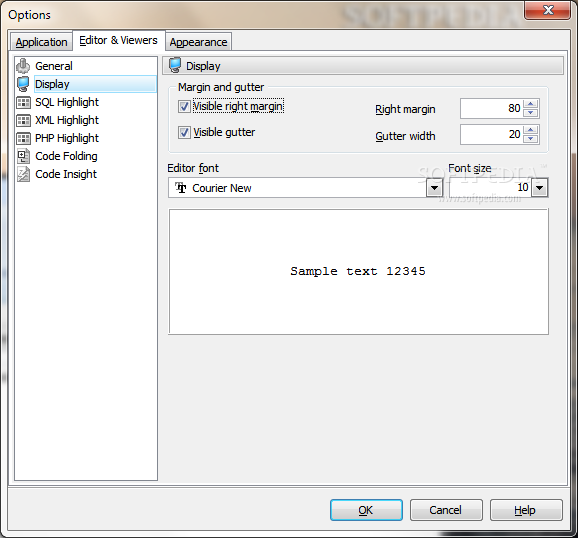This screenshot has height=538, width=578.
Task: Switch to the Application tab
Action: tap(41, 42)
